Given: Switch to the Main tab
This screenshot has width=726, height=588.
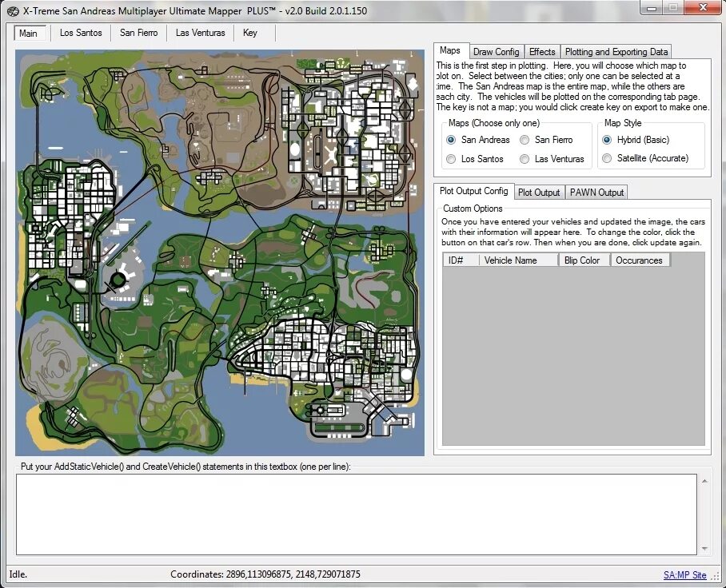Looking at the screenshot, I should (x=30, y=34).
